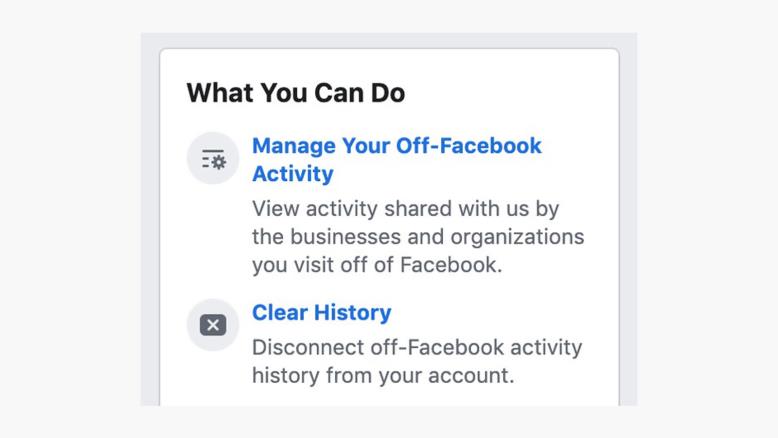Click the word "Manage" in the first link
Image resolution: width=778 pixels, height=438 pixels.
(293, 146)
